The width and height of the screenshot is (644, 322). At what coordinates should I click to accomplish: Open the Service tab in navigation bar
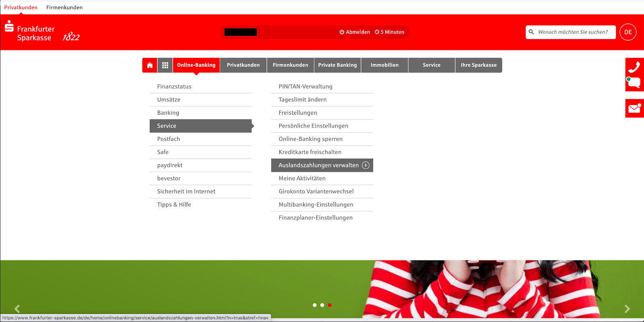[432, 65]
